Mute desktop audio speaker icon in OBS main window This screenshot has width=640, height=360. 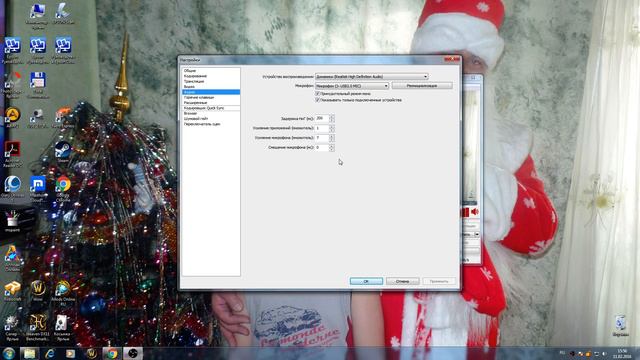[475, 212]
